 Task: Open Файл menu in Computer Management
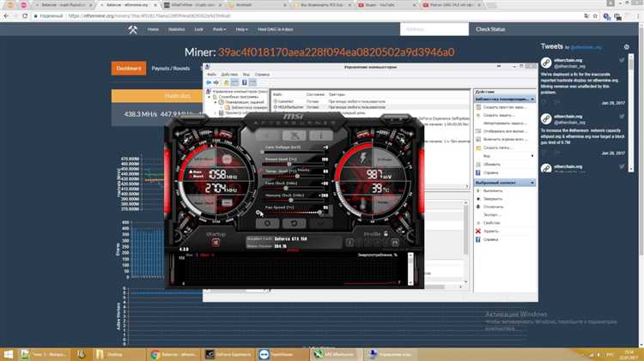click(211, 75)
